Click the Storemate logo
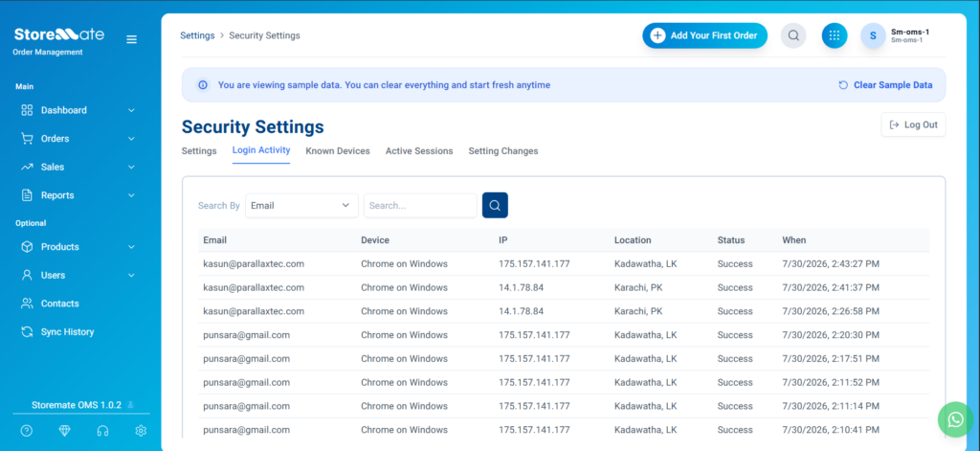The width and height of the screenshot is (980, 451). [x=59, y=34]
